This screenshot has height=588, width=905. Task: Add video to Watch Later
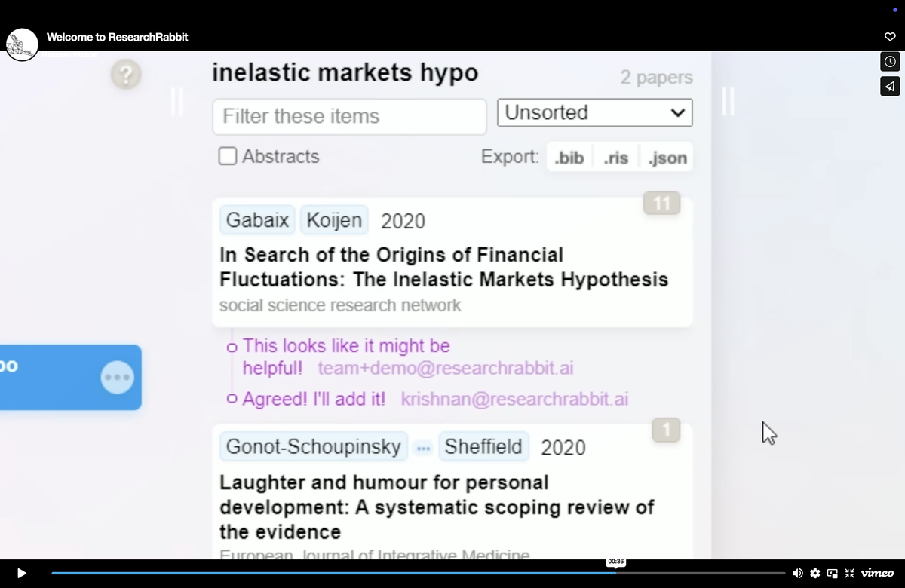click(890, 62)
